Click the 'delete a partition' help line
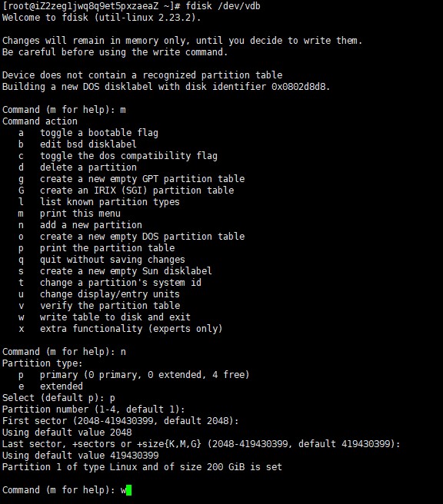The height and width of the screenshot is (504, 443). [x=78, y=167]
